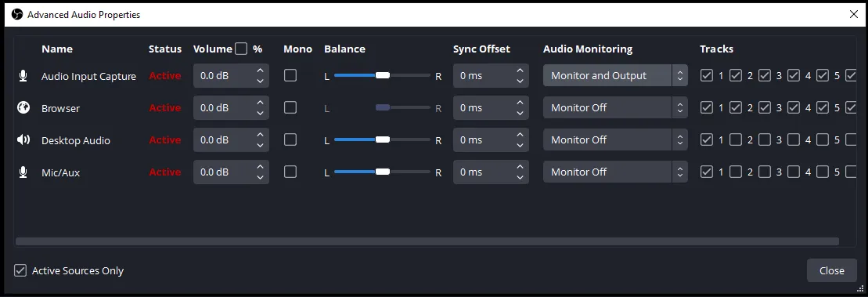Screen dimensions: 868x297
Task: Decrease sync offset for Mic/Aux
Action: pyautogui.click(x=520, y=177)
